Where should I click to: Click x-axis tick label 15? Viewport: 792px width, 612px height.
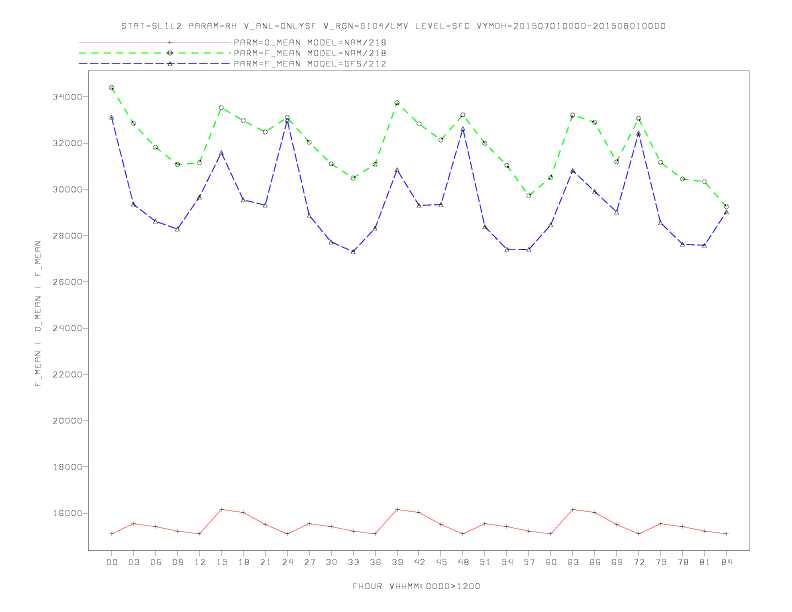221,562
